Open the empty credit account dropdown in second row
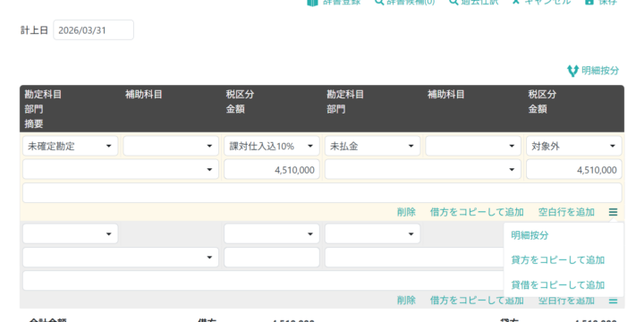The height and width of the screenshot is (322, 644). click(x=372, y=233)
